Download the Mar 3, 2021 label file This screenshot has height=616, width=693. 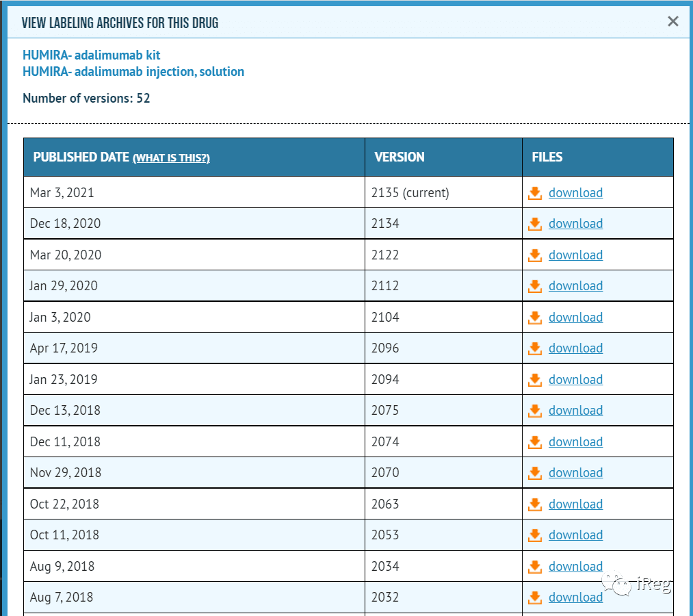[x=575, y=193]
